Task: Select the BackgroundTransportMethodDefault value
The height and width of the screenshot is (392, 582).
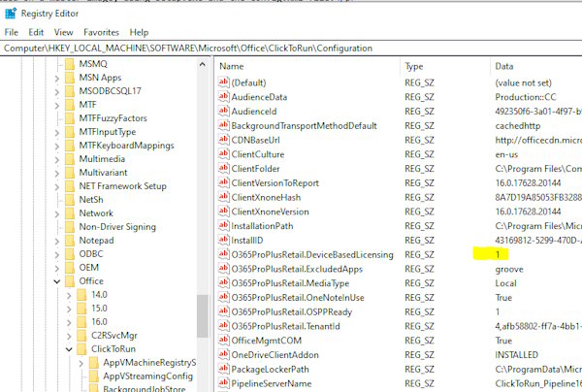Action: tap(304, 125)
